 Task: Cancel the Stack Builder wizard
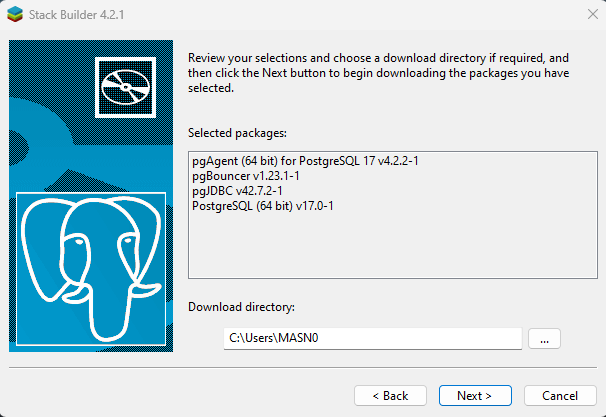tap(560, 396)
